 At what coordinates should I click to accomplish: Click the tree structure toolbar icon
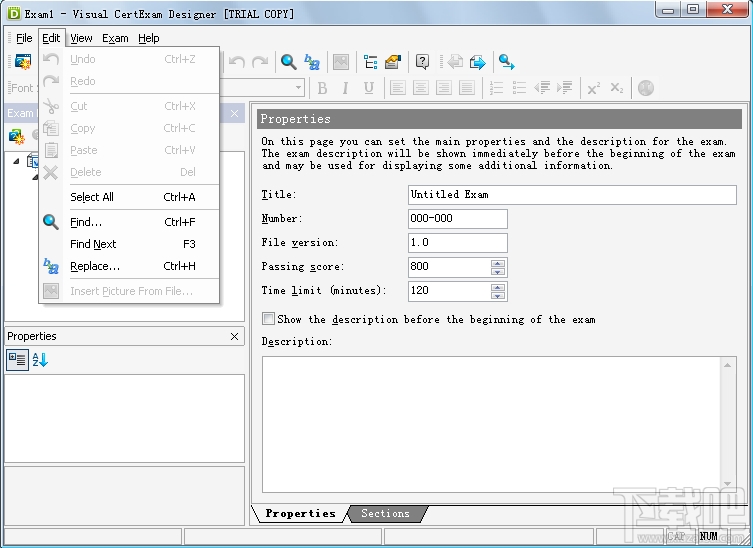[370, 62]
